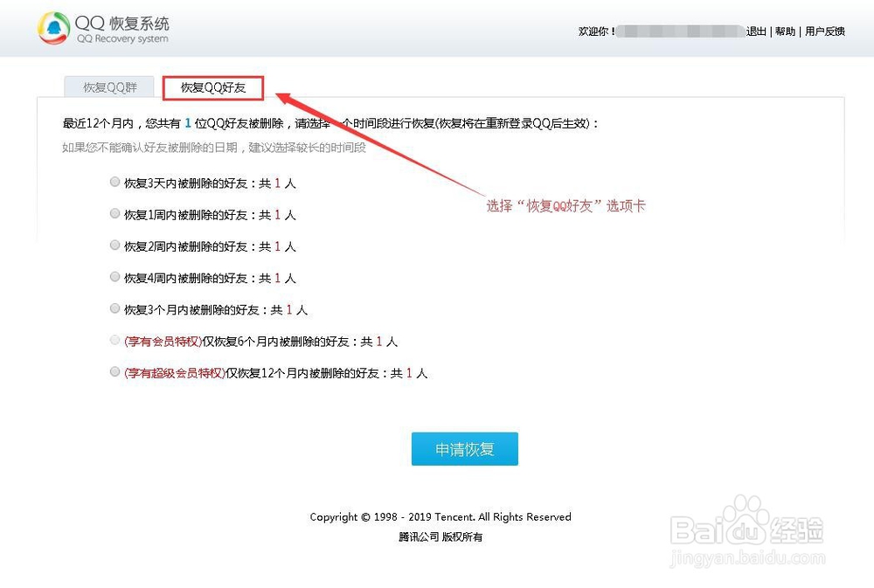Select recover friends deleted within 3 months
The image size is (874, 588).
click(x=114, y=308)
